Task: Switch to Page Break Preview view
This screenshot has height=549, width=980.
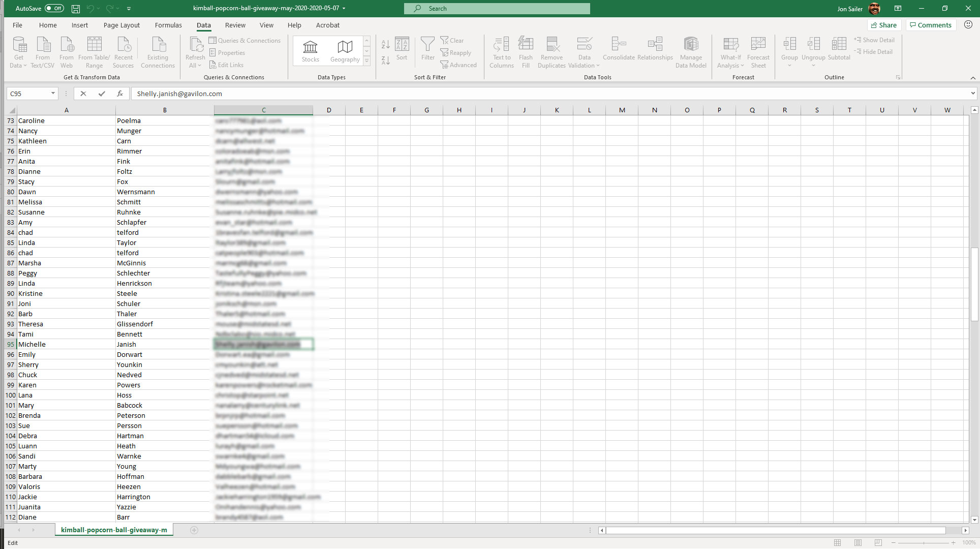Action: click(x=878, y=542)
